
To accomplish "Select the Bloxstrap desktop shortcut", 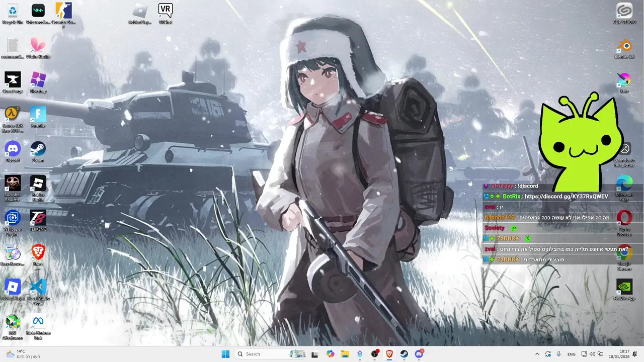I will point(38,83).
